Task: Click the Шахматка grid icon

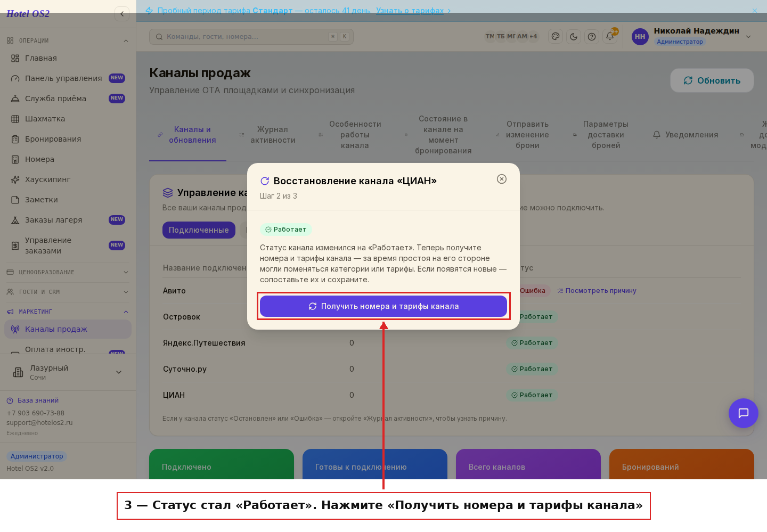Action: pyautogui.click(x=15, y=119)
